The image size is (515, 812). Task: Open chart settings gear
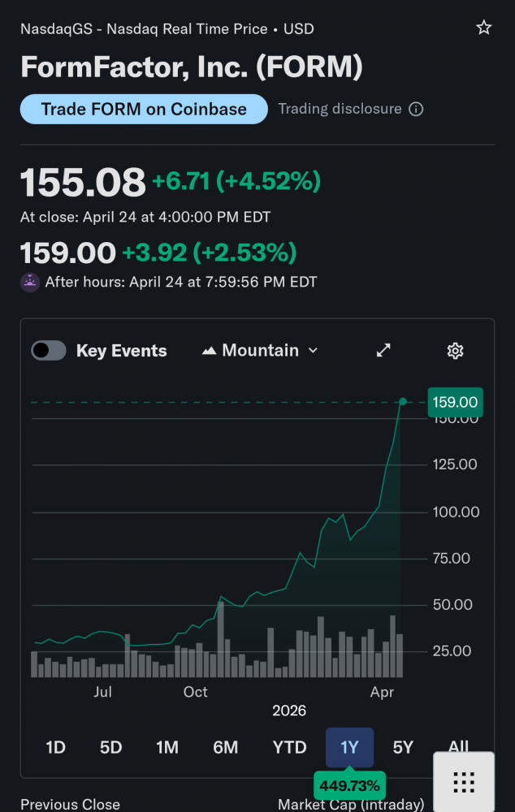coord(455,351)
